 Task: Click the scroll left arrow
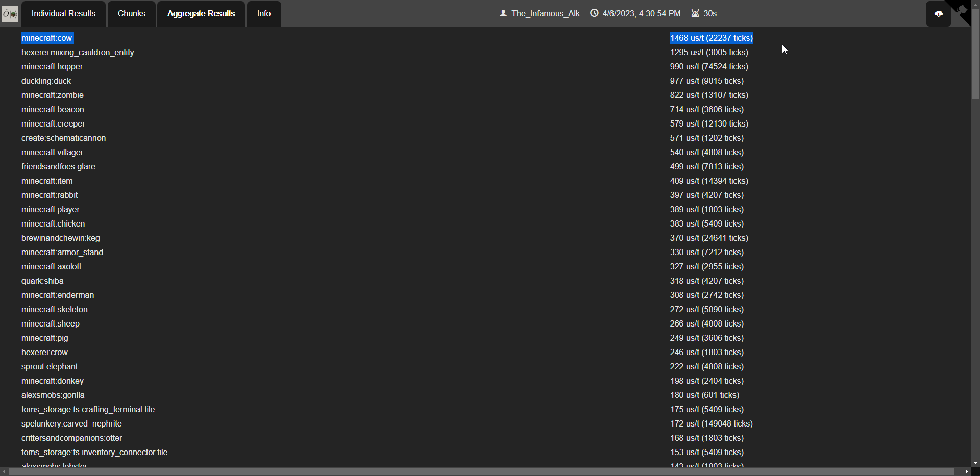4,472
